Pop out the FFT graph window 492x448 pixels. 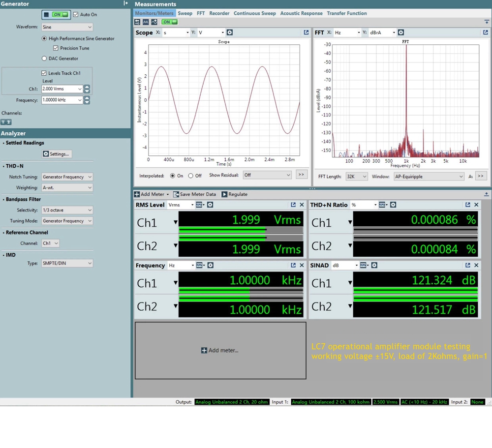[x=485, y=32]
